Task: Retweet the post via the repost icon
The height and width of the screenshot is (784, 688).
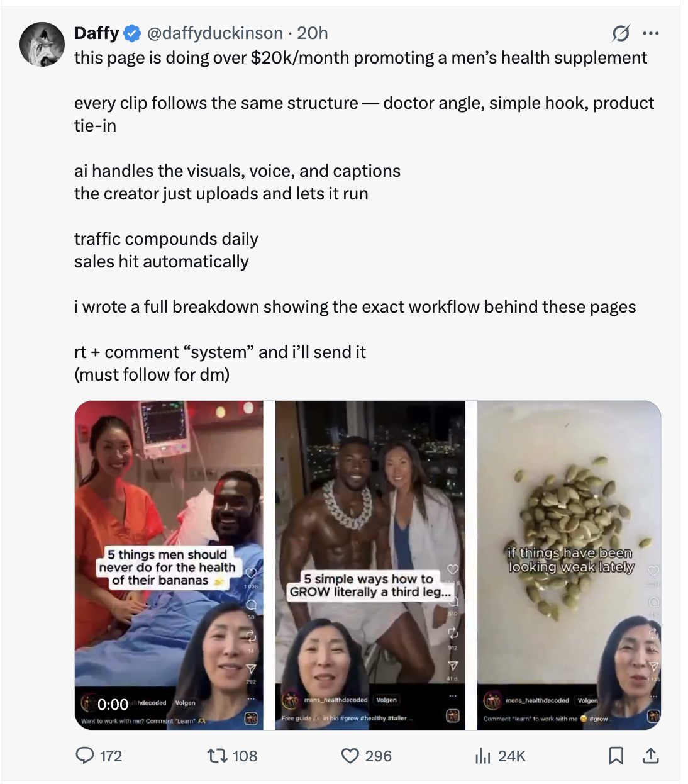Action: click(x=217, y=755)
